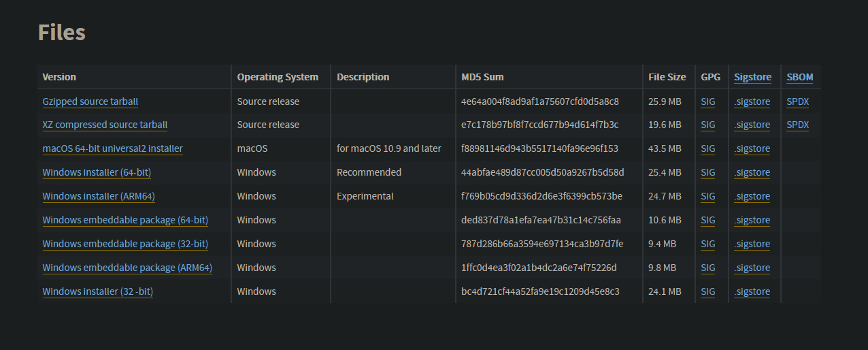Click .sigstore in the macOS installer row

tap(752, 148)
